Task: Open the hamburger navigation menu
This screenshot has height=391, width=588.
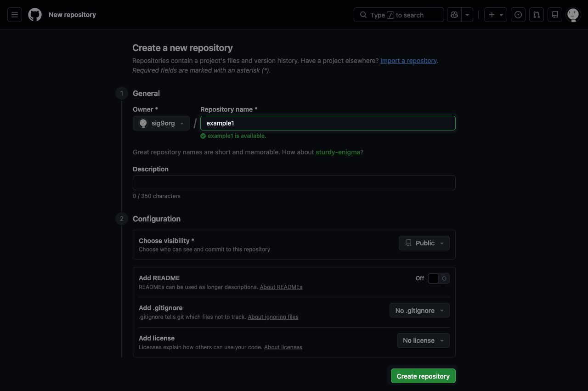Action: pos(15,15)
